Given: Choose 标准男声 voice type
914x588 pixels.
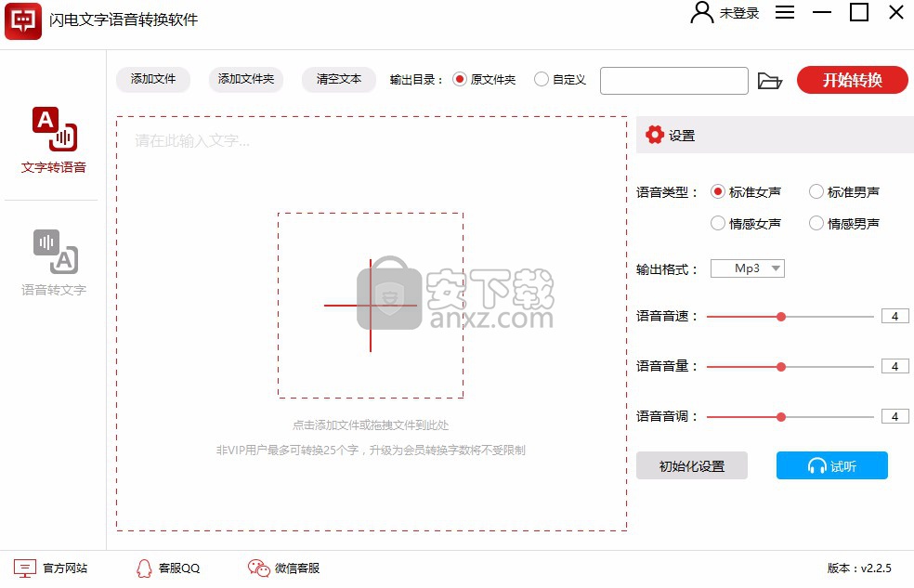Looking at the screenshot, I should tap(844, 191).
